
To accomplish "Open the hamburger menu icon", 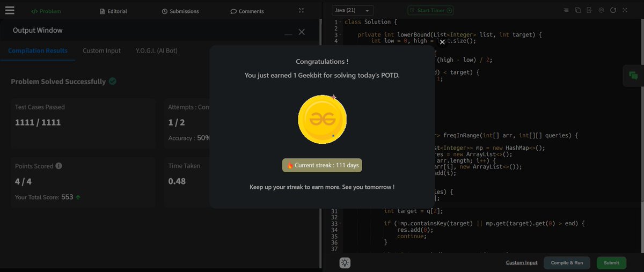I will [10, 10].
